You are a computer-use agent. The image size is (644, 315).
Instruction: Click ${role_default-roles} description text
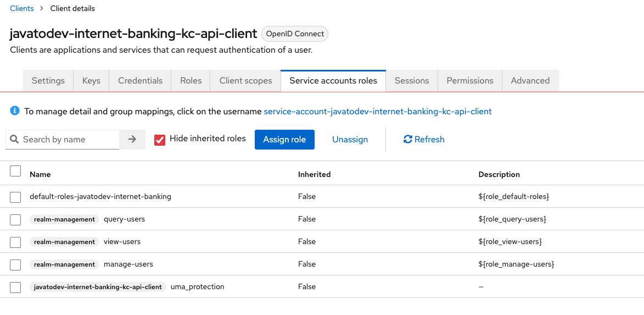[514, 197]
